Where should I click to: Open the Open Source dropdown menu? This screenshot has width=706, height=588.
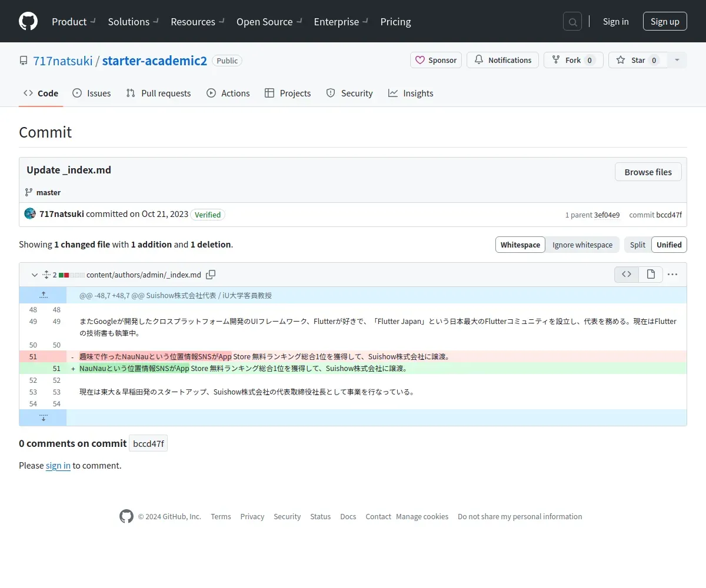point(269,22)
